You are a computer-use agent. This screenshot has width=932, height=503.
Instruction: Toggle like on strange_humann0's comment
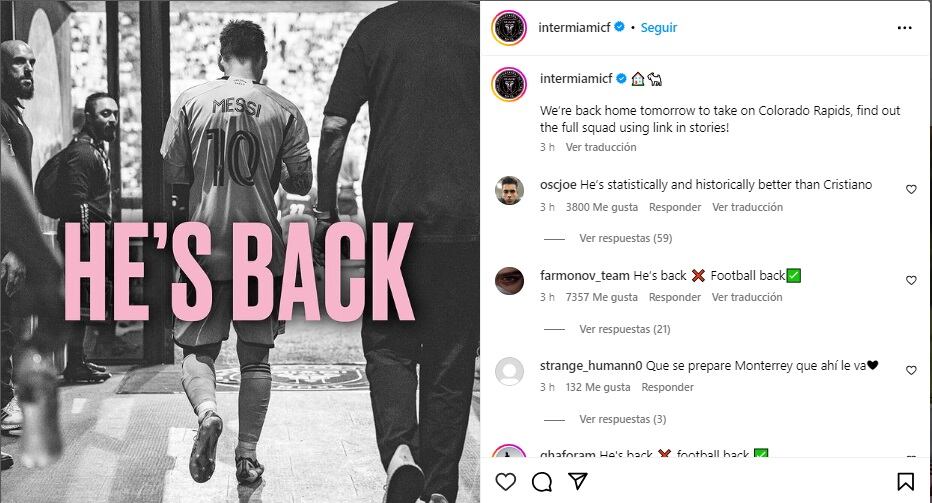coord(911,370)
